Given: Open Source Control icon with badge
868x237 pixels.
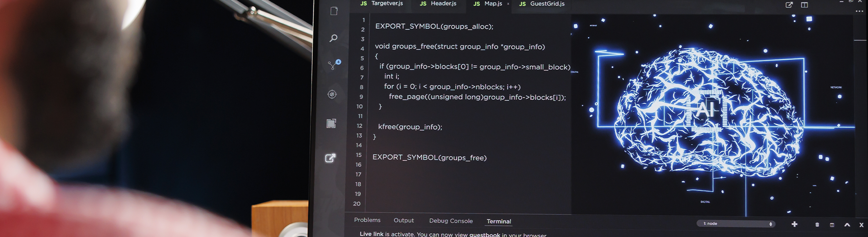Looking at the screenshot, I should pyautogui.click(x=334, y=65).
